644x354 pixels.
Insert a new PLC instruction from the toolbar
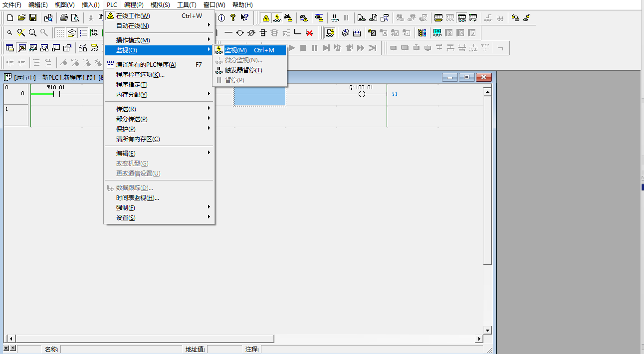point(263,33)
